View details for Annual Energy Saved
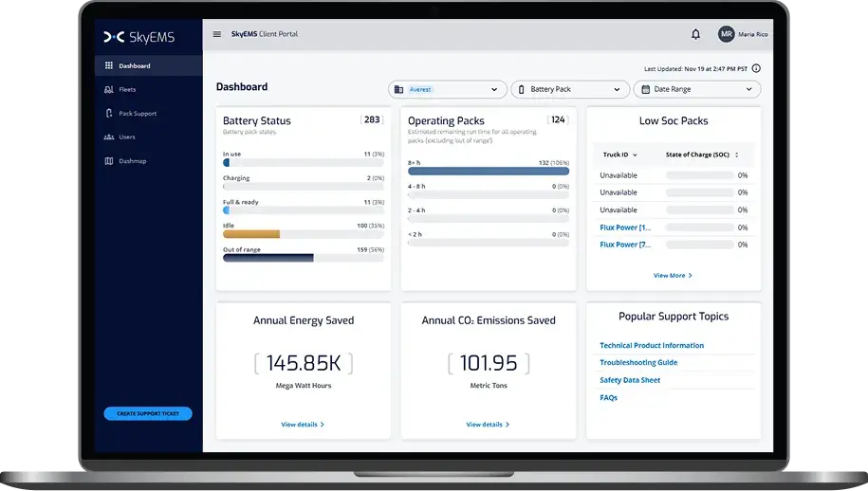The width and height of the screenshot is (868, 491). pos(303,425)
